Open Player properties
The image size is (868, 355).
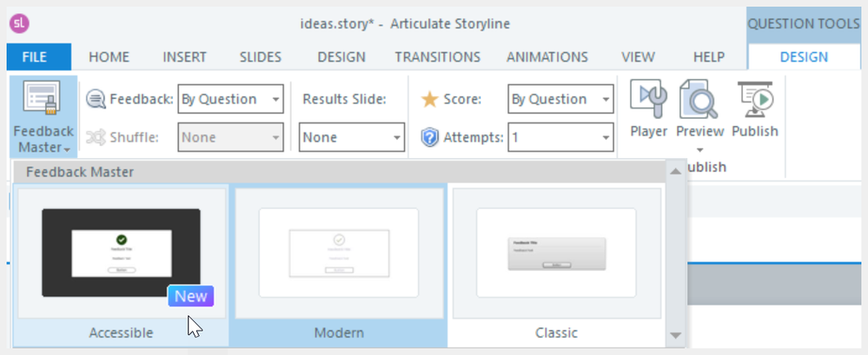[648, 110]
